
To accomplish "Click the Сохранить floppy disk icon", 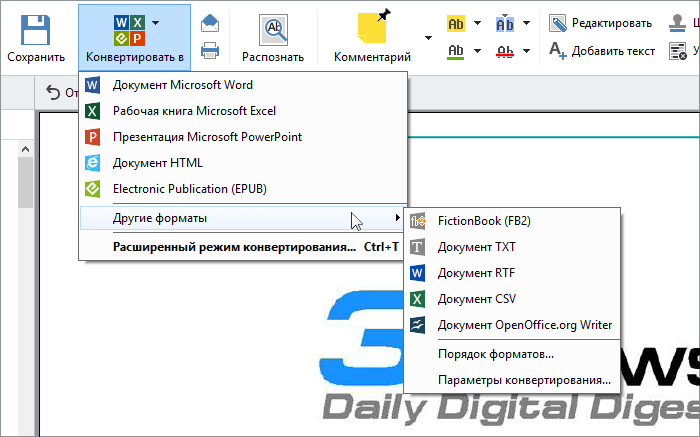I will (35, 30).
